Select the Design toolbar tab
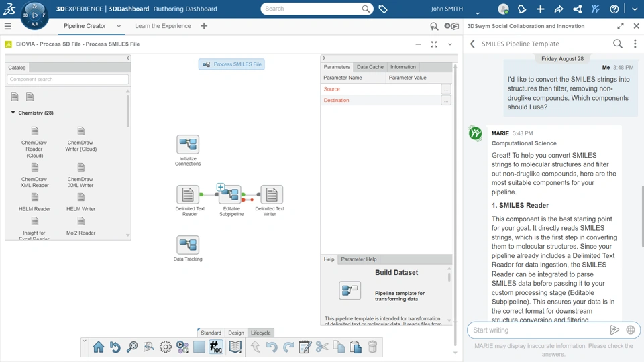Image resolution: width=644 pixels, height=362 pixels. click(236, 333)
